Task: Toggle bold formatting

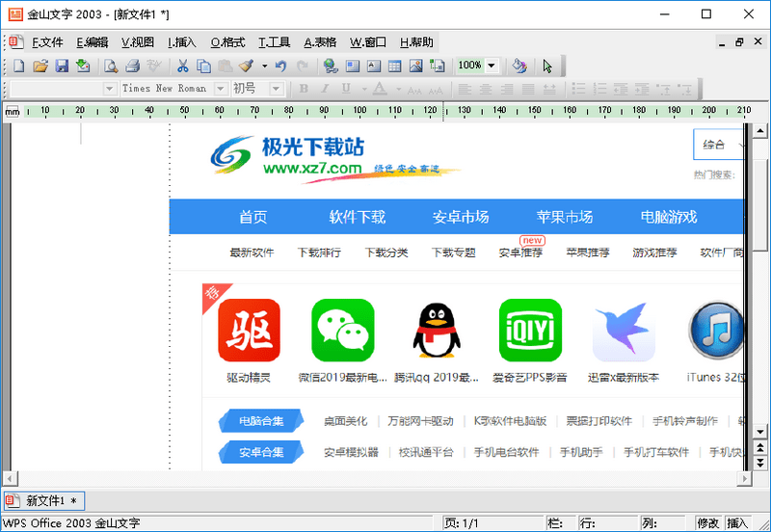Action: click(304, 89)
